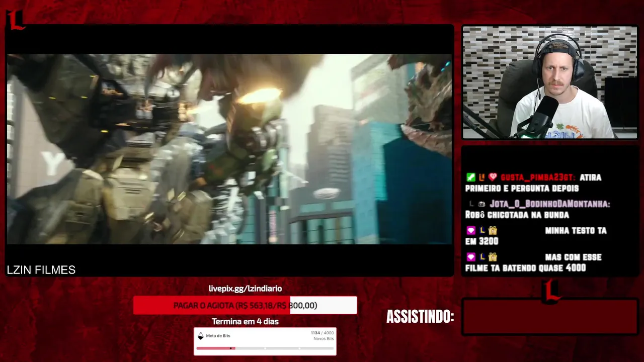Click the 'Novos Bits' label

[323, 339]
